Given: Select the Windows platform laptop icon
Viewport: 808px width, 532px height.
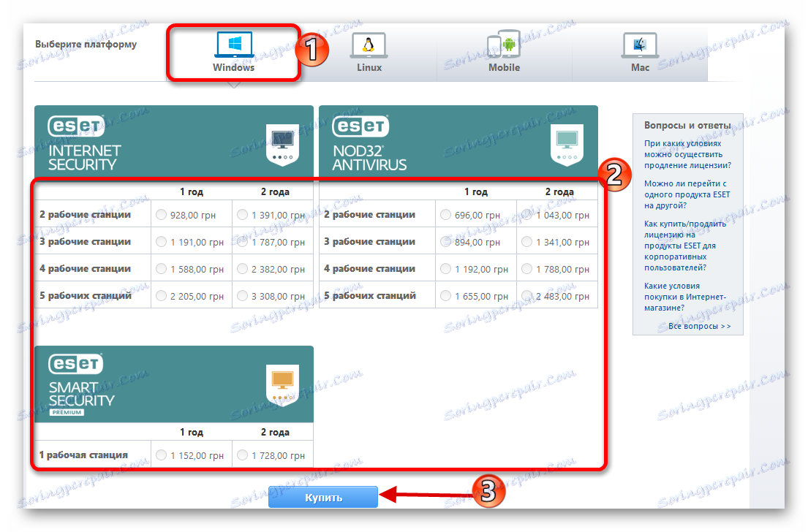Looking at the screenshot, I should (235, 45).
